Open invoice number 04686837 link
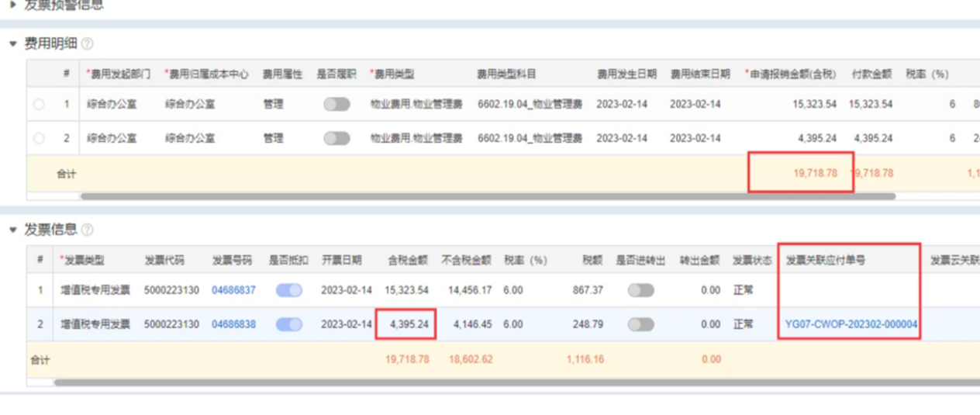The height and width of the screenshot is (415, 980). click(233, 290)
